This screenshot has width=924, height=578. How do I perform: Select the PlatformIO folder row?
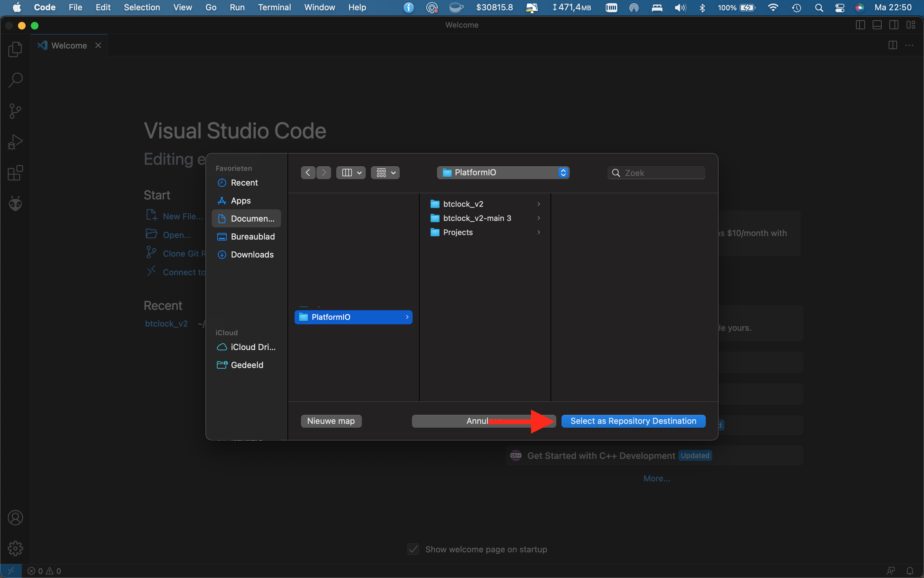354,317
